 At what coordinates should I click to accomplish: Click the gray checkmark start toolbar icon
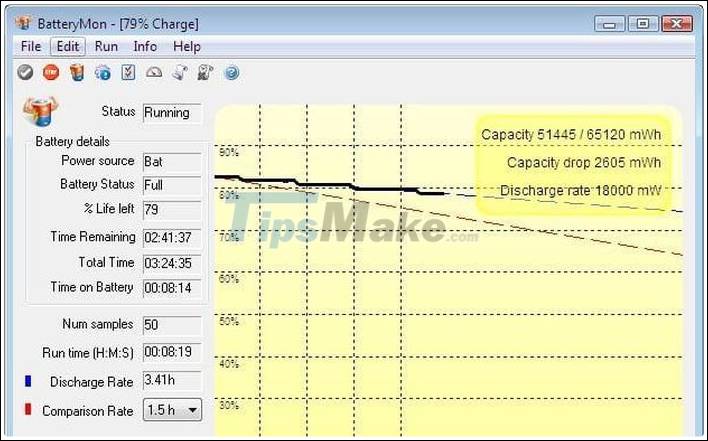tap(25, 72)
